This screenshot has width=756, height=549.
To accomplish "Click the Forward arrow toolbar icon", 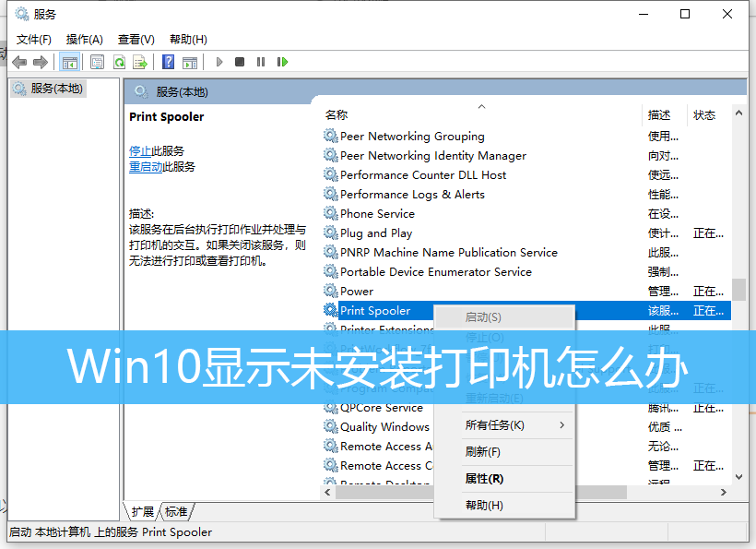I will (41, 62).
